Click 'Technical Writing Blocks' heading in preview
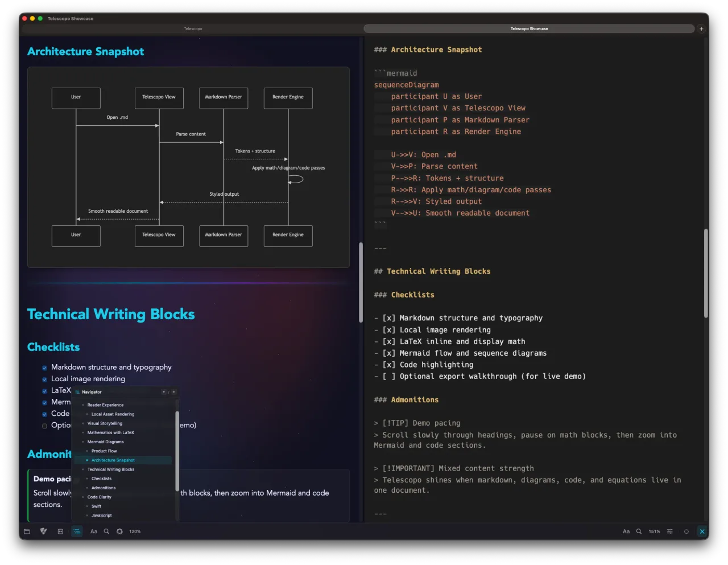Screen dimensions: 728x565 (x=111, y=315)
